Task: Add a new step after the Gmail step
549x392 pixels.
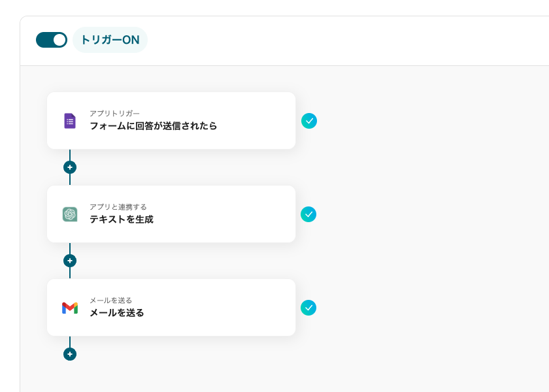Action: pos(70,354)
